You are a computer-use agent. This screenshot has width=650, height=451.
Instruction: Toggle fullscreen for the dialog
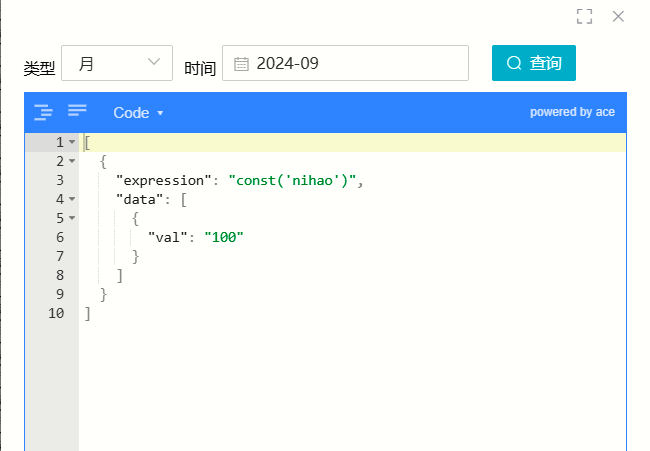click(x=584, y=17)
